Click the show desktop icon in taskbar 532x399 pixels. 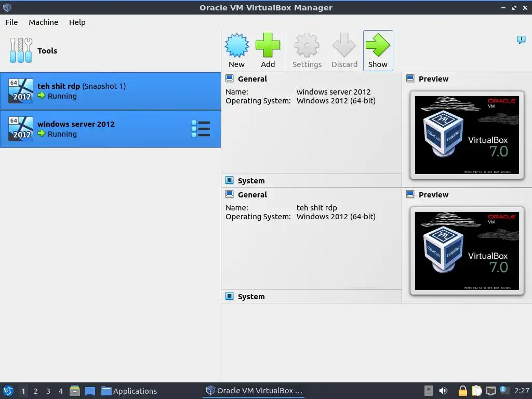tap(90, 391)
